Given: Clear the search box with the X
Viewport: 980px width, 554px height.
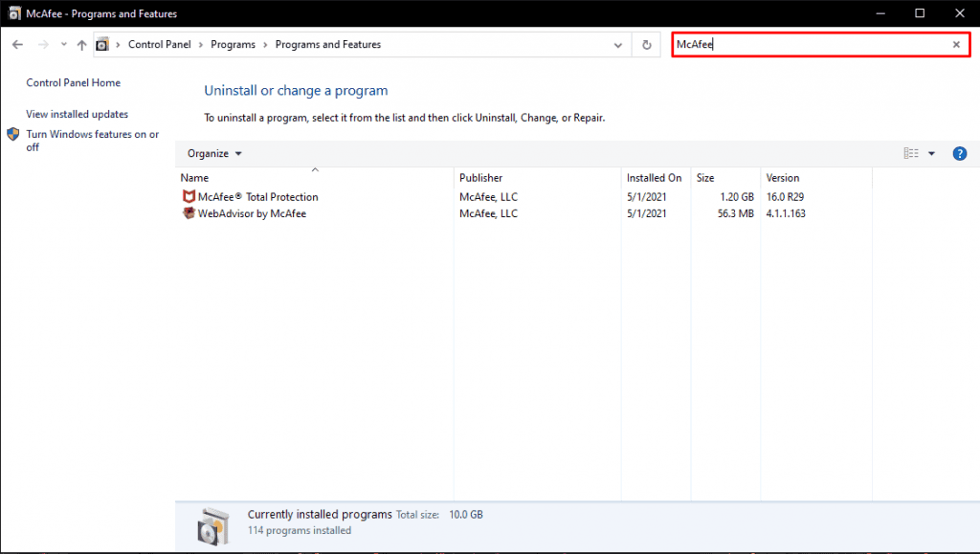Looking at the screenshot, I should pos(956,44).
